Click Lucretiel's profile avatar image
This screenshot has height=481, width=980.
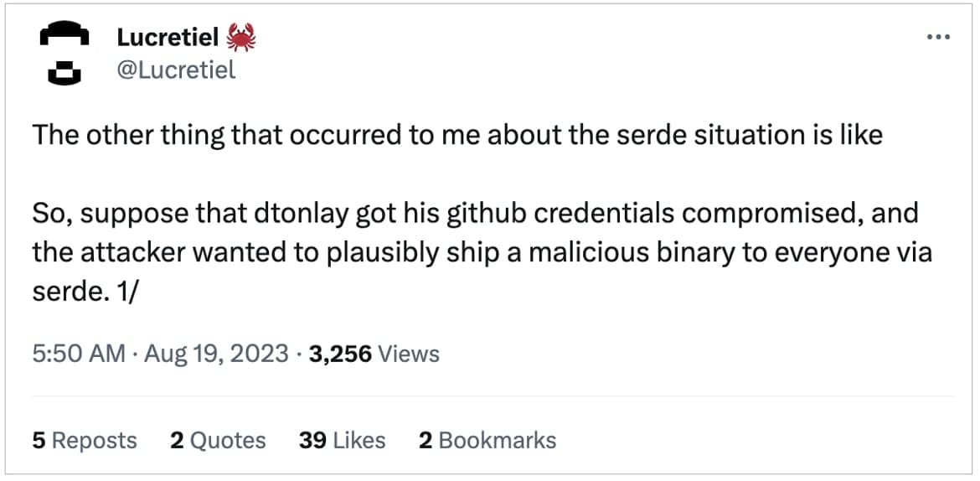tap(67, 53)
